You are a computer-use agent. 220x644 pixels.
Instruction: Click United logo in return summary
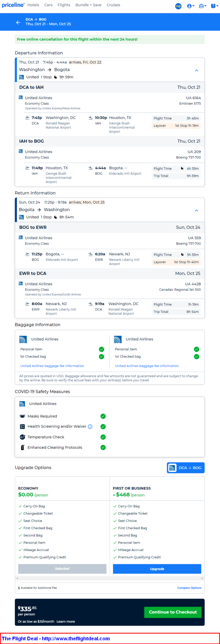[21, 217]
